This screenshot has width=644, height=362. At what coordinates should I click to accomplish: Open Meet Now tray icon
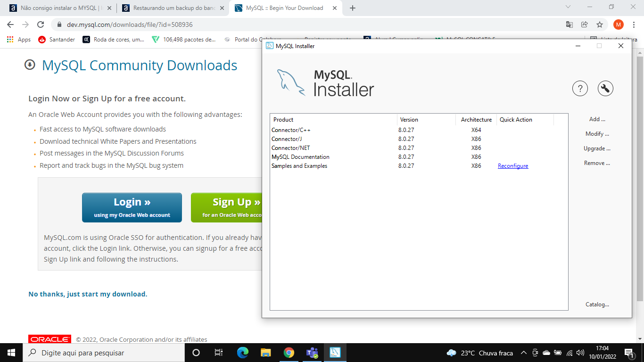[x=535, y=353]
